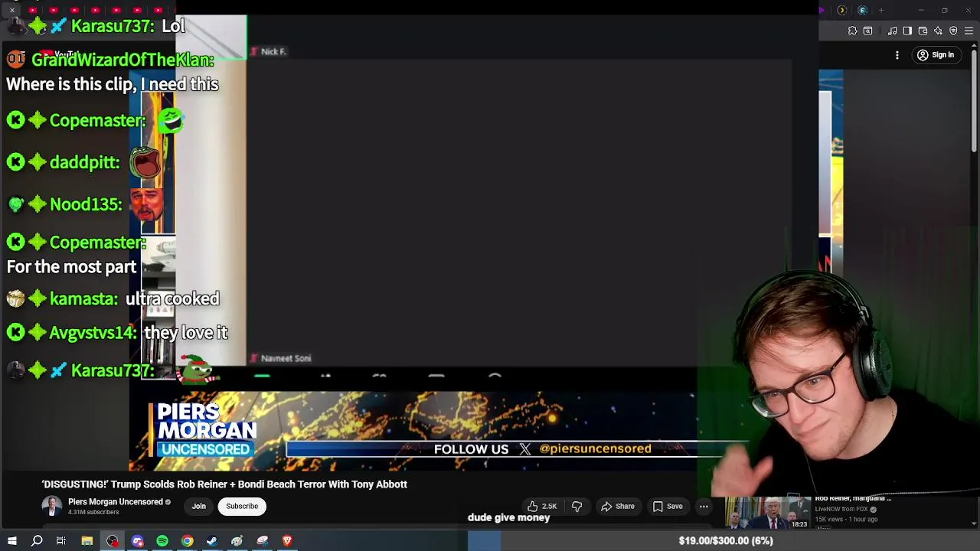Open Brave browser from taskbar
Image resolution: width=980 pixels, height=551 pixels.
pyautogui.click(x=287, y=541)
